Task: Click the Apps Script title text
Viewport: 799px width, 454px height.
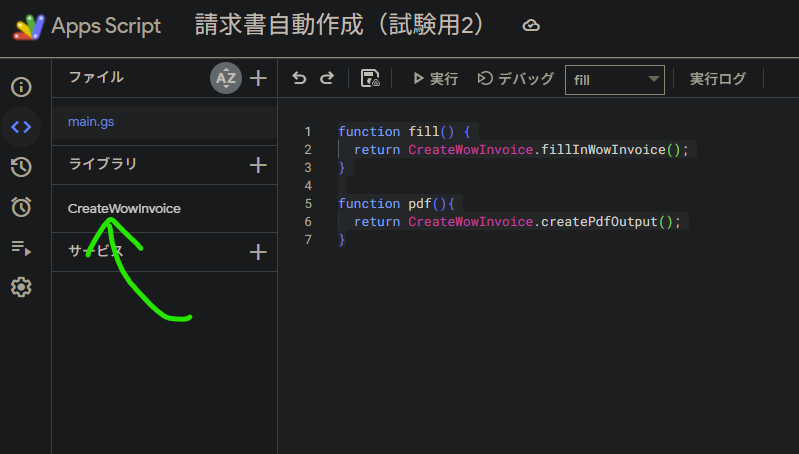Action: pyautogui.click(x=106, y=26)
